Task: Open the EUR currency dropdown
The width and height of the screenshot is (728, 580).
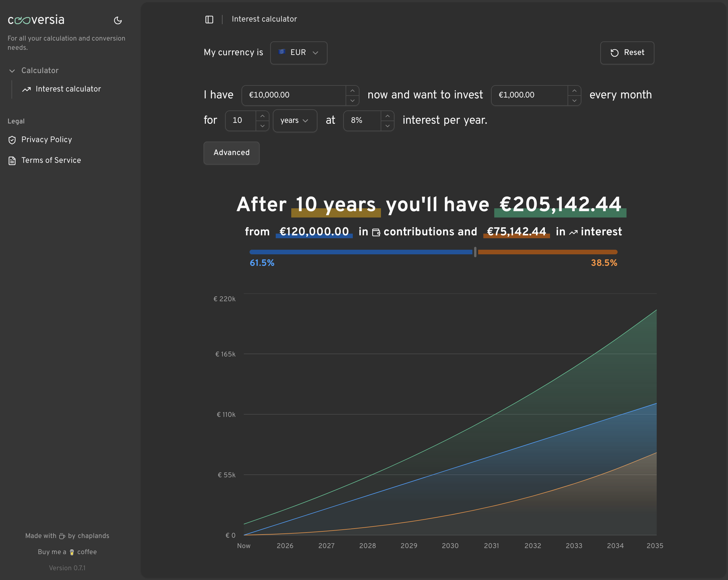Action: pyautogui.click(x=298, y=53)
